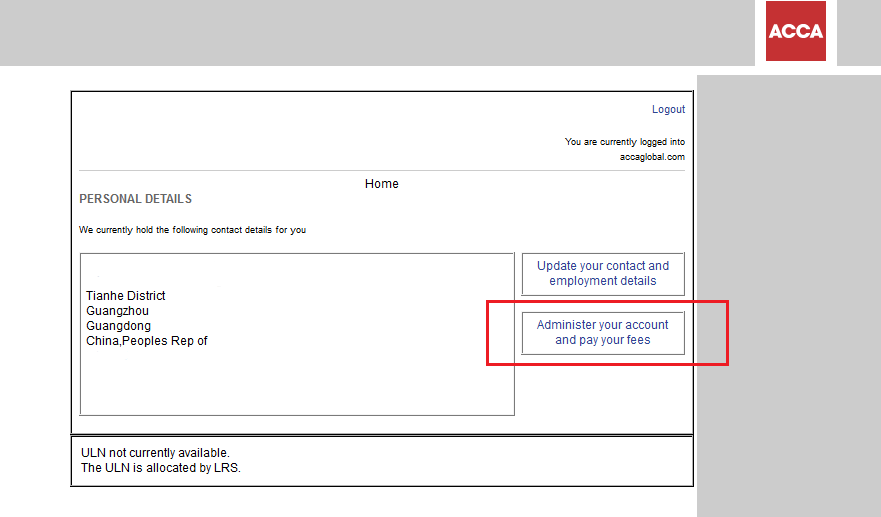Click the 'You are currently logged into' text
Image resolution: width=881 pixels, height=517 pixels.
click(624, 142)
